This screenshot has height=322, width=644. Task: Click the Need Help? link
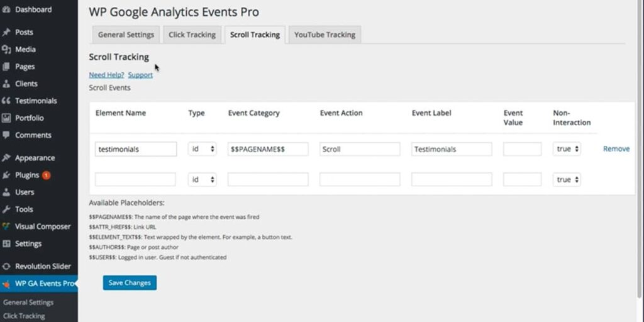coord(106,75)
